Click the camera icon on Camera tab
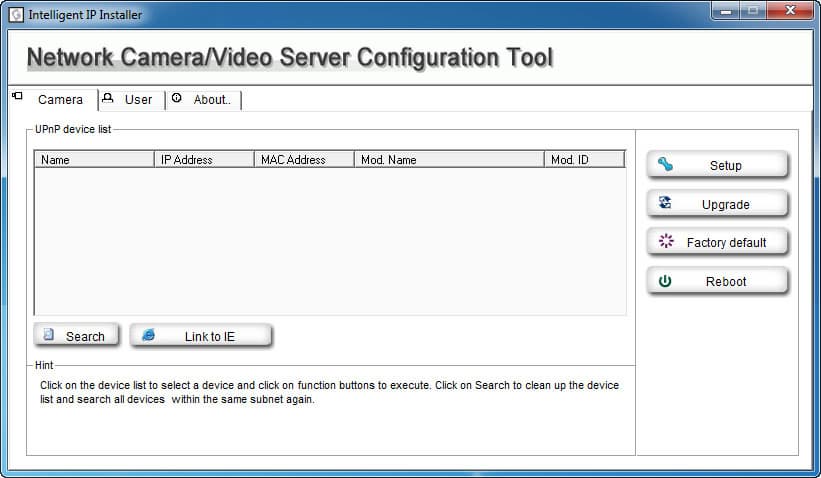Screen dimensions: 821x478 [17, 96]
